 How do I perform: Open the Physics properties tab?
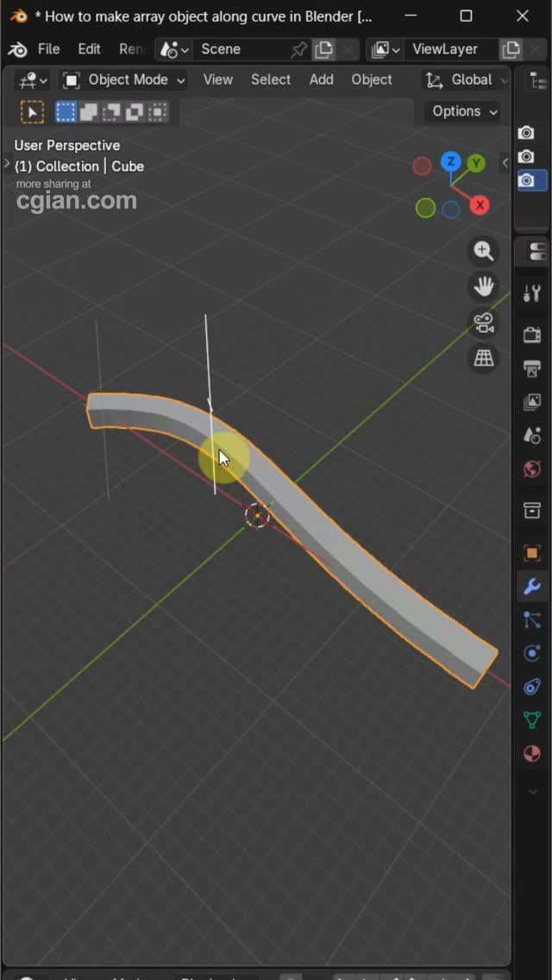tap(532, 653)
